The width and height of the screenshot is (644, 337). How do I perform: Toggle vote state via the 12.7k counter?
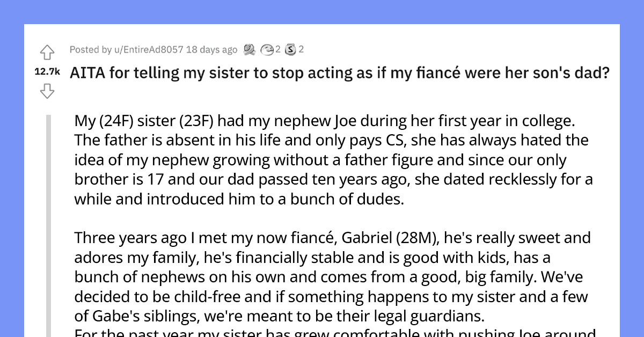tap(47, 71)
